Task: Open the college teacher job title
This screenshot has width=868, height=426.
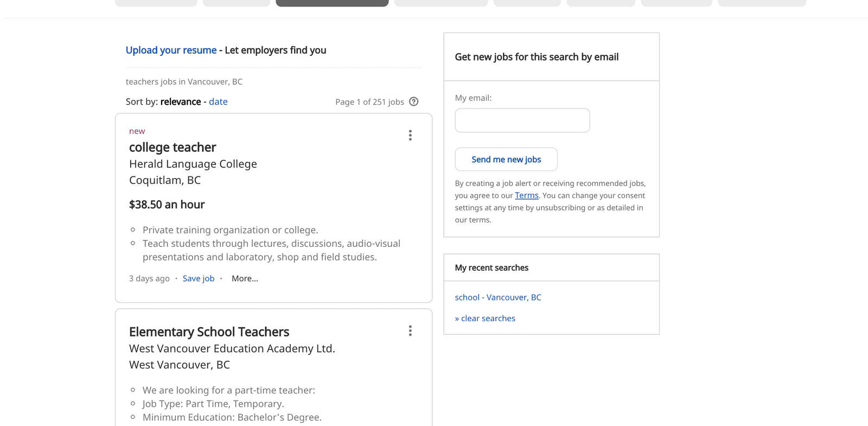Action: [173, 147]
